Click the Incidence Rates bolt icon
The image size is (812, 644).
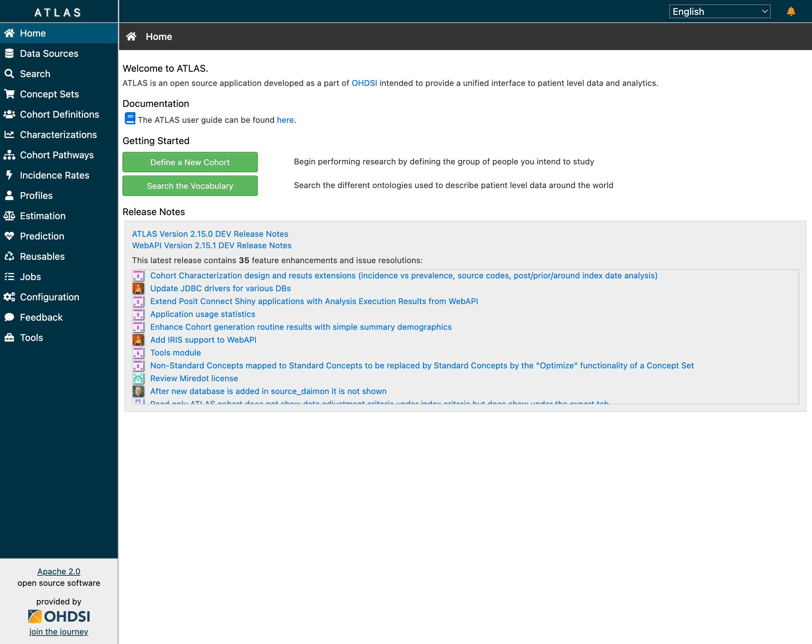click(9, 175)
